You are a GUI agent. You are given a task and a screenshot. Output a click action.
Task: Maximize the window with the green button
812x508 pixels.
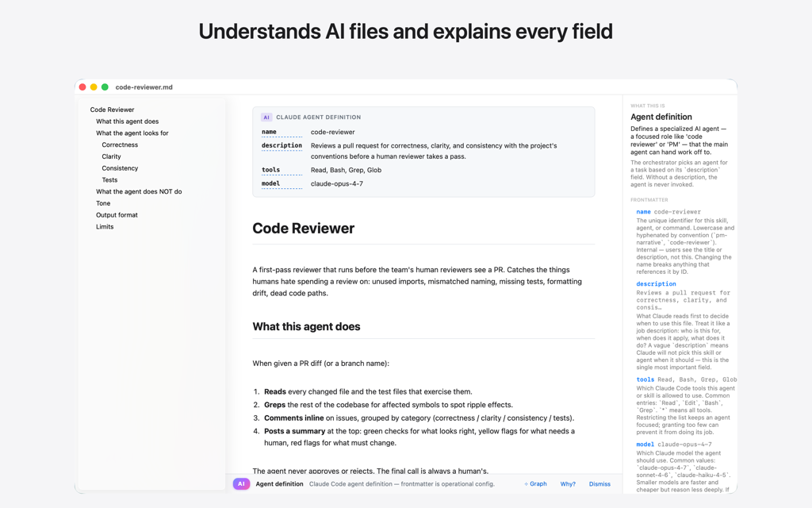click(105, 87)
